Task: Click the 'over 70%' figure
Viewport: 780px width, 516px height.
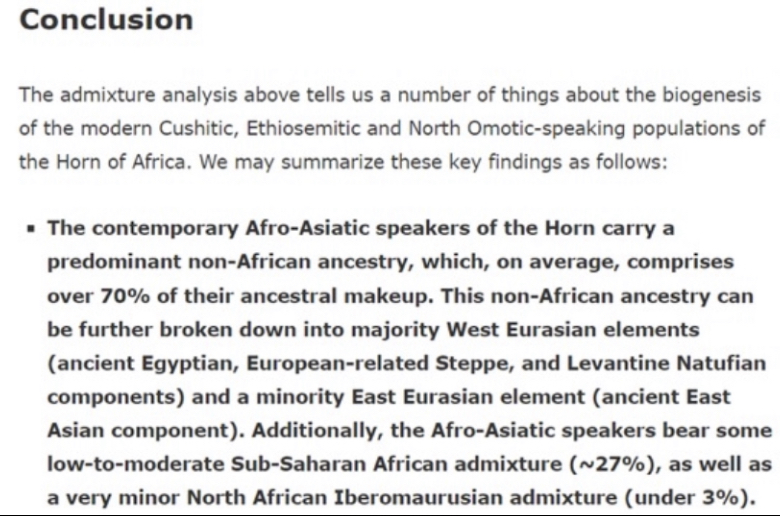Action: click(98, 296)
